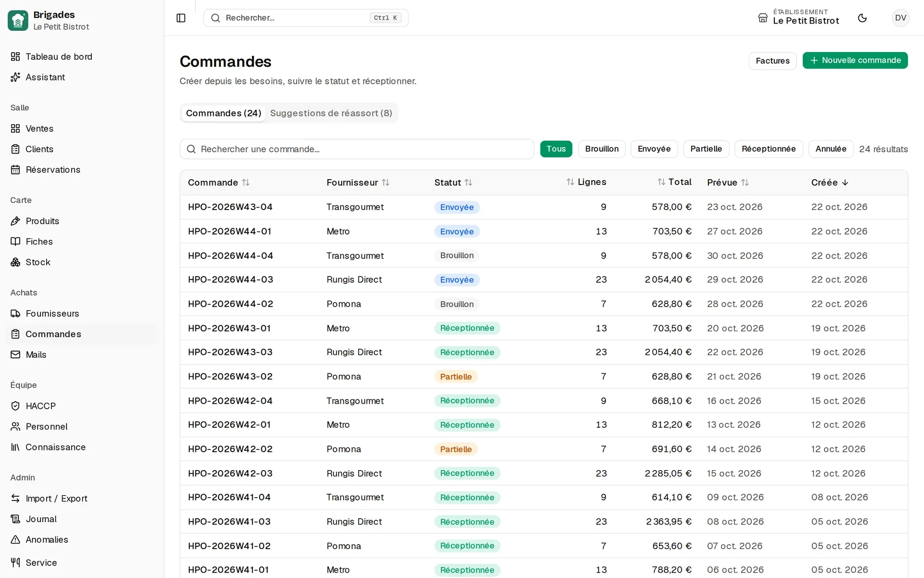
Task: Go to Produits in sidebar
Action: point(82,221)
